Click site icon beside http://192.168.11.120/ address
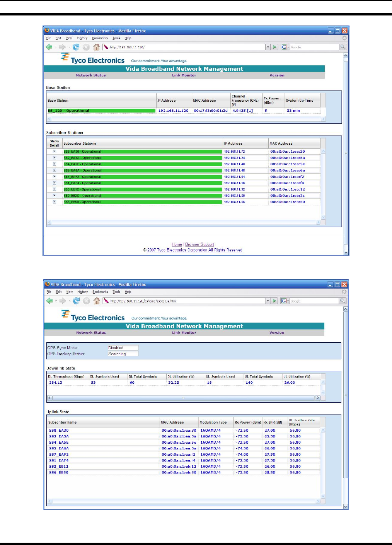This screenshot has height=545, width=392. [106, 47]
